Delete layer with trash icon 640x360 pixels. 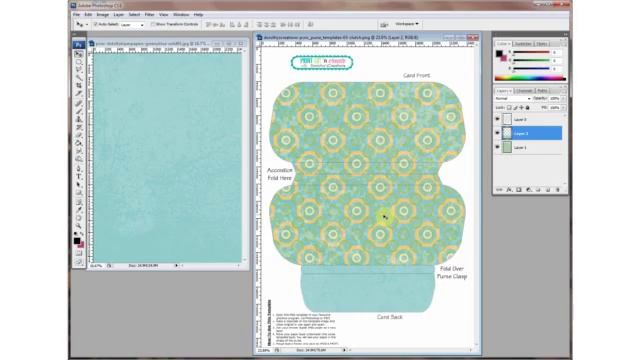(558, 190)
